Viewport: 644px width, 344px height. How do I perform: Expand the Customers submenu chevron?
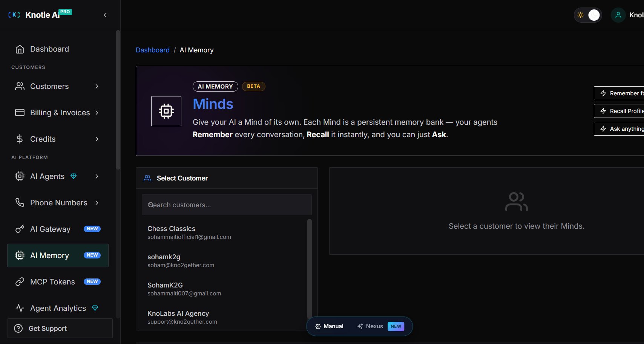[97, 86]
